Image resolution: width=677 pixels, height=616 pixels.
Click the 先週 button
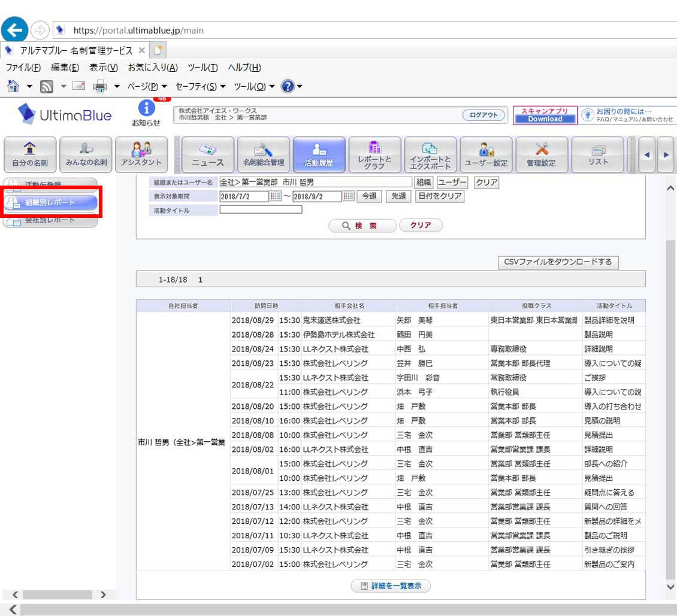pyautogui.click(x=398, y=196)
